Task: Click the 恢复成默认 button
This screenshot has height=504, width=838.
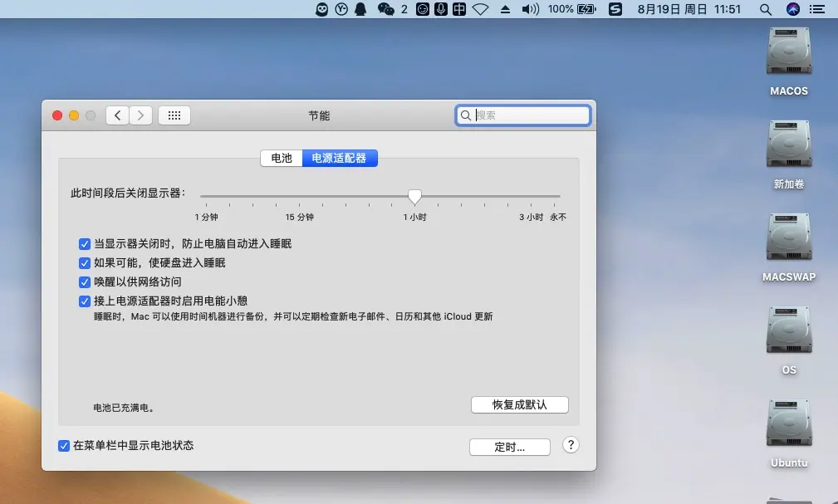Action: [x=519, y=404]
